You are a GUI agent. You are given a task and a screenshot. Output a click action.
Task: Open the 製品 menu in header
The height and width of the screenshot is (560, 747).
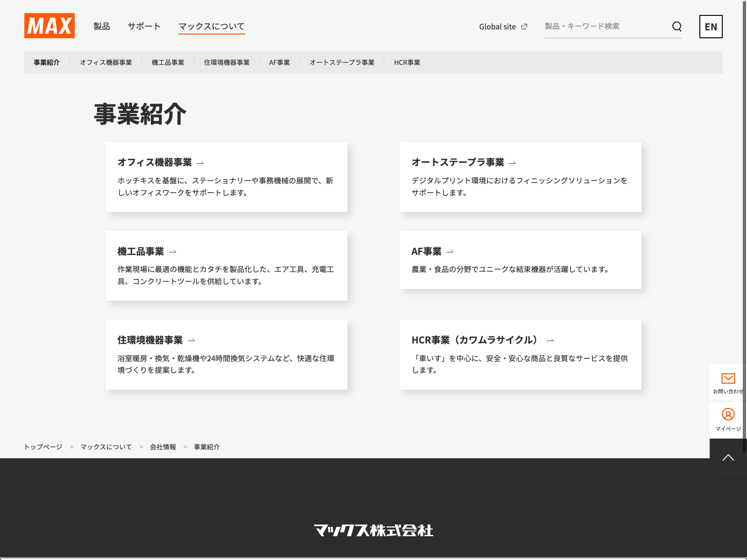coord(101,27)
